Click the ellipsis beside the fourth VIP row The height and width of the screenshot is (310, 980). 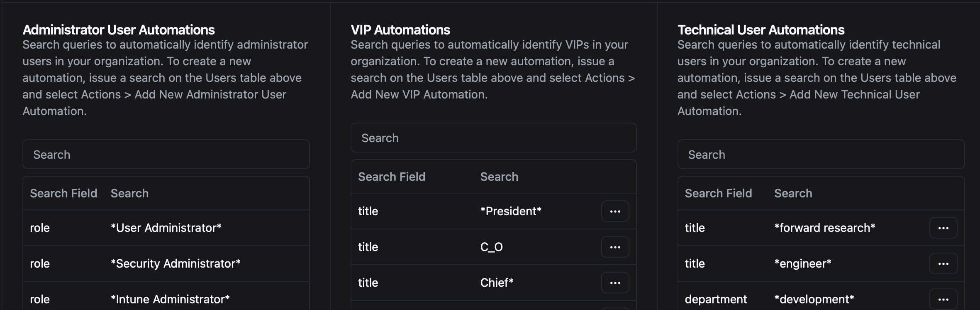point(615,308)
